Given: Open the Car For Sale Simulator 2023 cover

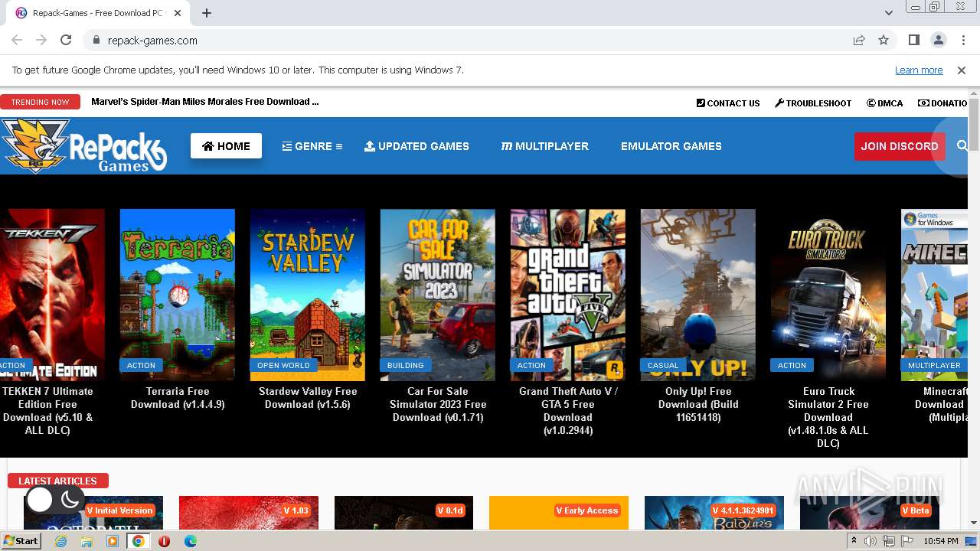Looking at the screenshot, I should tap(438, 295).
